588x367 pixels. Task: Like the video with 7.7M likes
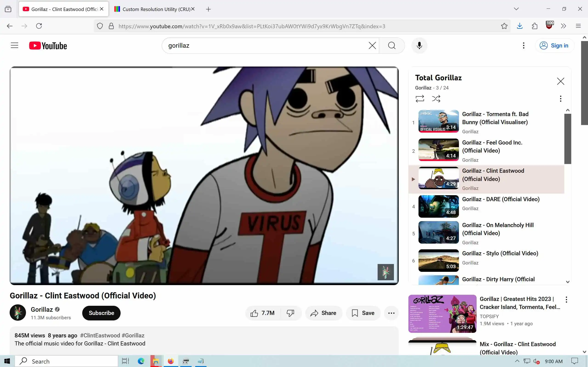pos(263,313)
